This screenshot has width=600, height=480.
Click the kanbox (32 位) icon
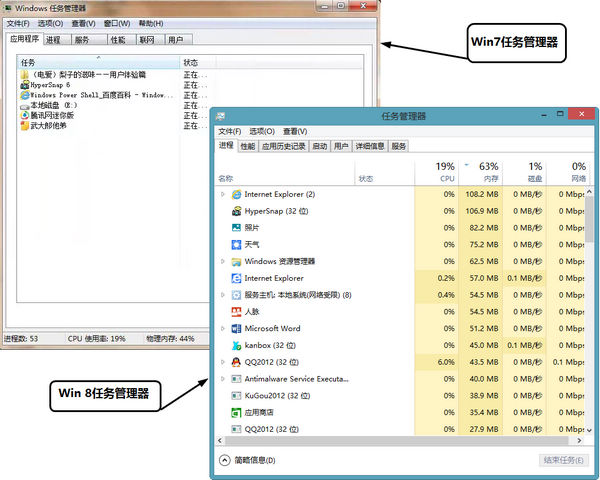[x=236, y=345]
